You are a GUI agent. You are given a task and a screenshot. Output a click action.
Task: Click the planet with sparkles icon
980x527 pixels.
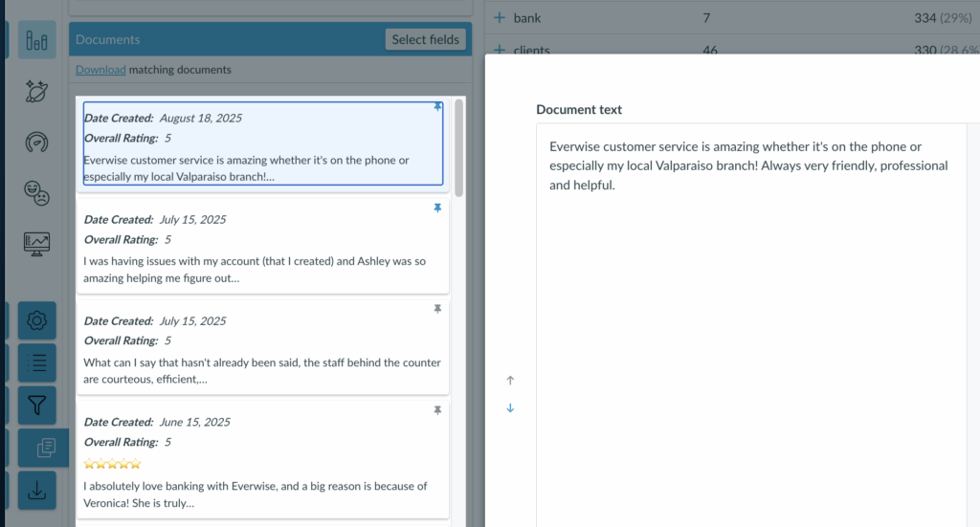click(x=37, y=92)
